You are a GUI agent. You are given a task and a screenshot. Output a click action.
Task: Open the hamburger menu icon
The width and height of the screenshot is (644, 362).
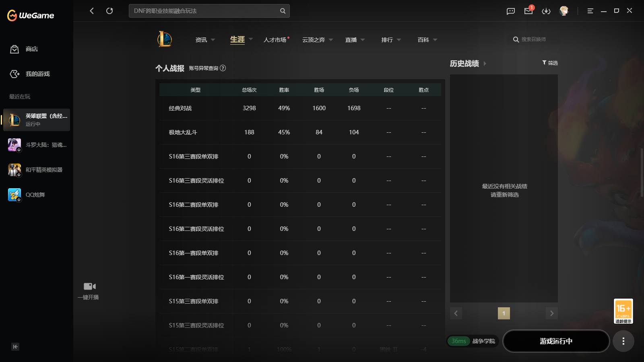click(590, 11)
